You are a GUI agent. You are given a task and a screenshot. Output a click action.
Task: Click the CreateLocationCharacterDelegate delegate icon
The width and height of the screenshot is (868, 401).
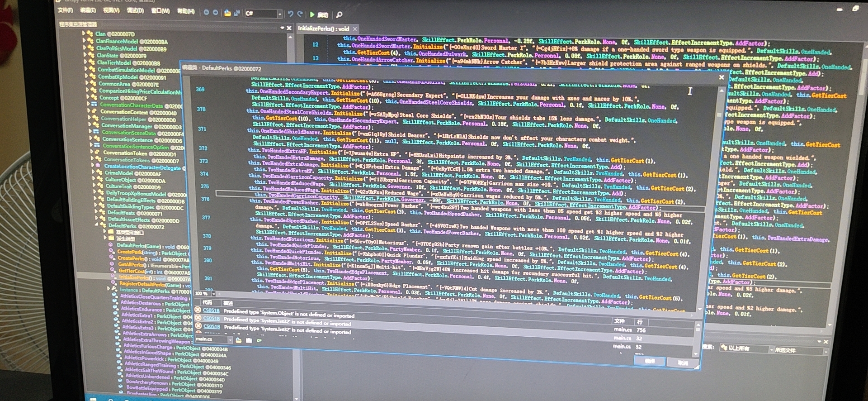click(x=98, y=166)
